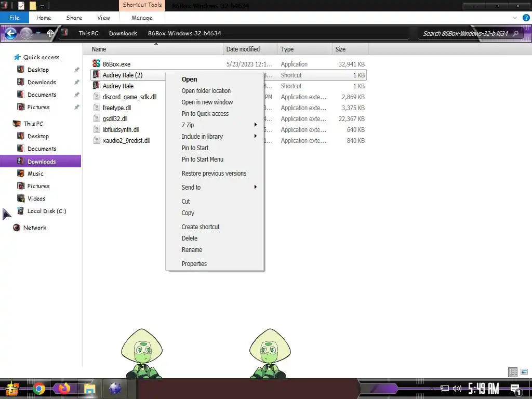Click New folder icon in title bar
Screen dimensions: 532x399
33,5
